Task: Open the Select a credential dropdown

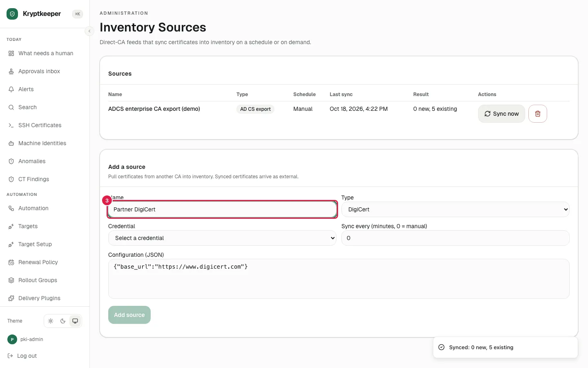Action: click(222, 238)
